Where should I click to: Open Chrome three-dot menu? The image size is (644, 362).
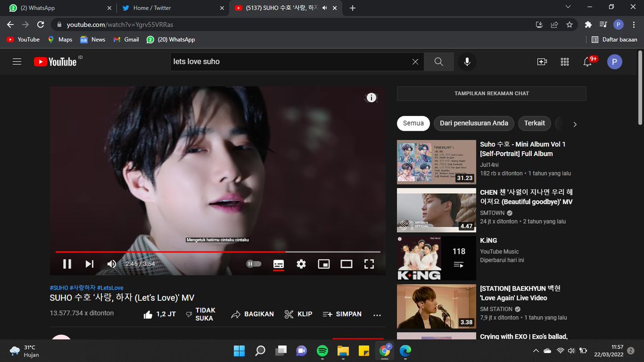[633, 25]
